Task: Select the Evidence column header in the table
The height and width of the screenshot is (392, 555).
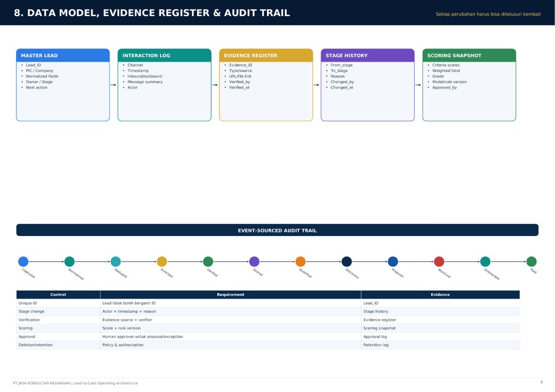Action: [x=440, y=294]
